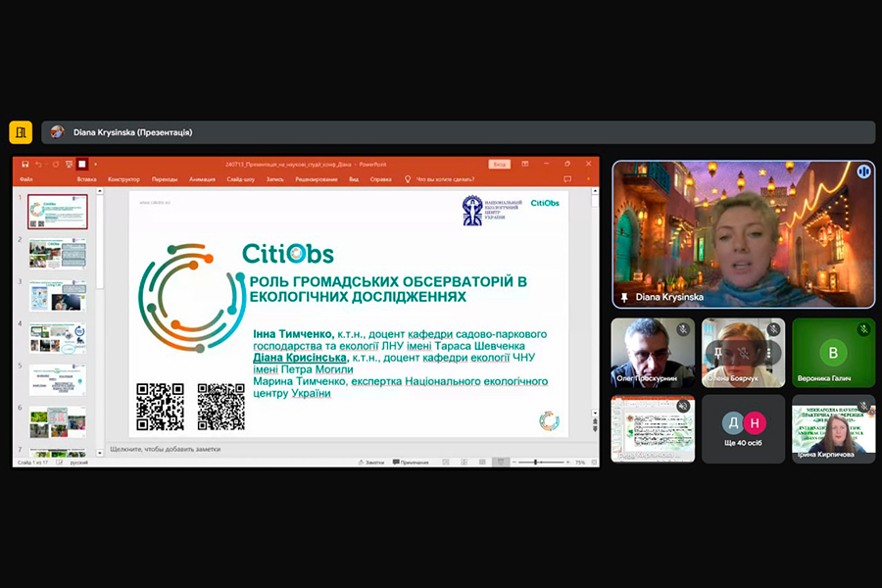Select slide 3 thumbnail
Screen dimensions: 882x588
click(58, 295)
